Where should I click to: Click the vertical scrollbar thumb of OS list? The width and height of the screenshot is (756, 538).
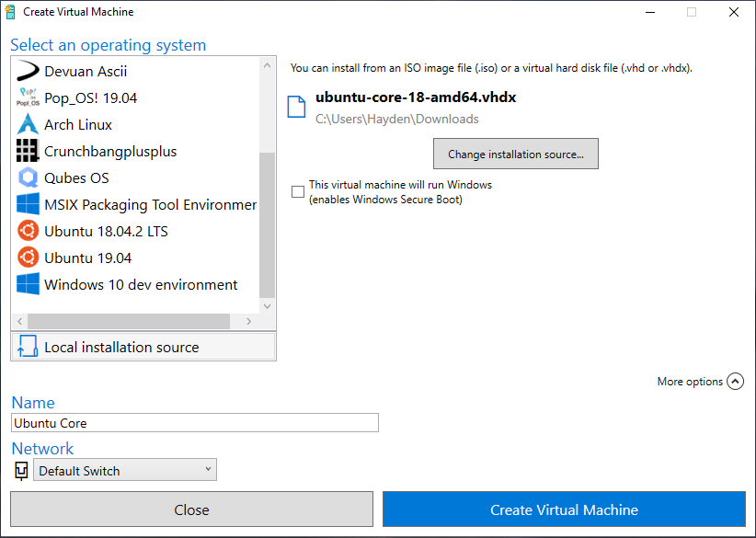(267, 225)
